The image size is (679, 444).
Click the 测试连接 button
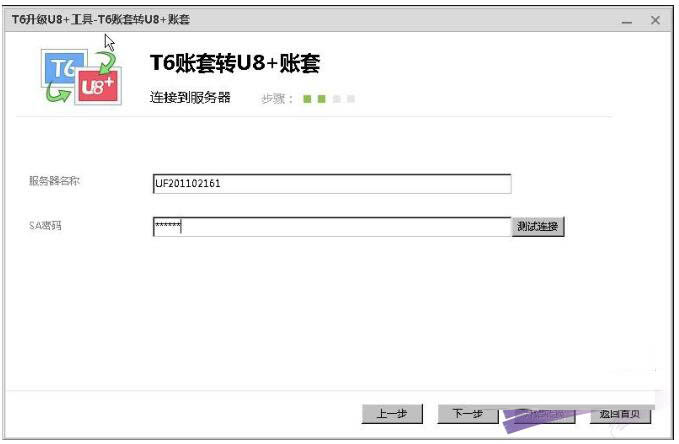point(538,227)
